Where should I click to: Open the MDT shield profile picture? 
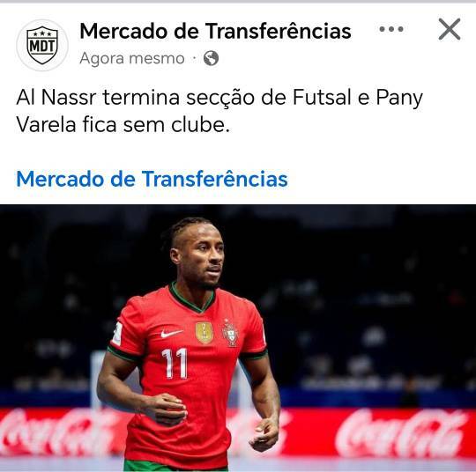42,45
